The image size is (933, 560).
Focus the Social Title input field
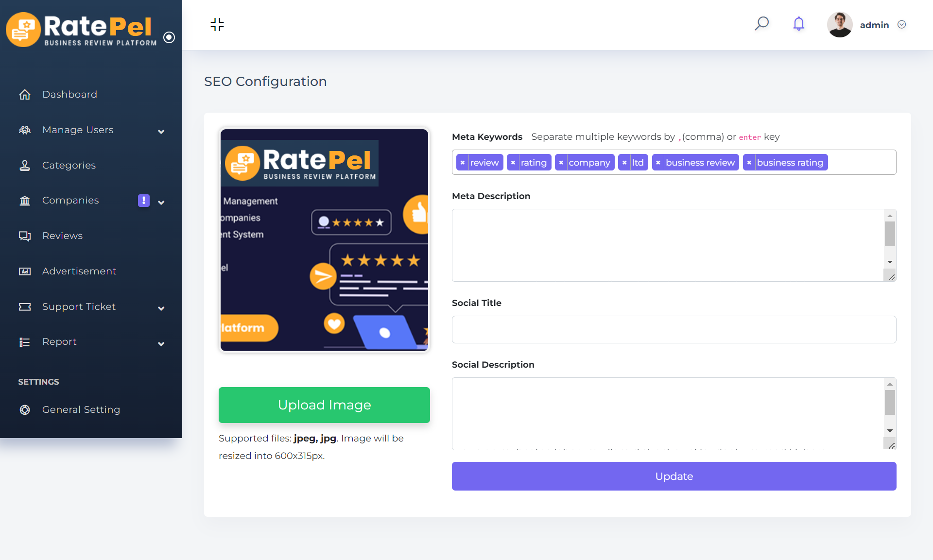point(674,330)
